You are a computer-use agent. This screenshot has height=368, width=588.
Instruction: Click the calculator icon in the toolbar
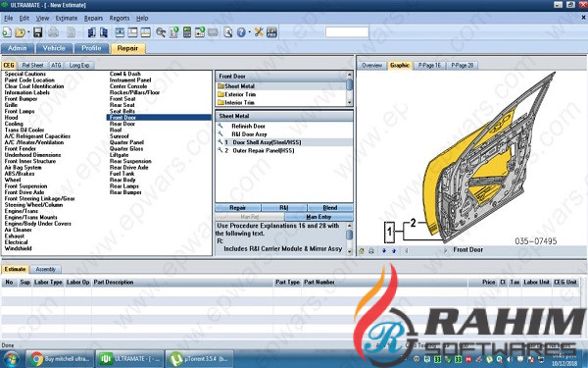187,32
